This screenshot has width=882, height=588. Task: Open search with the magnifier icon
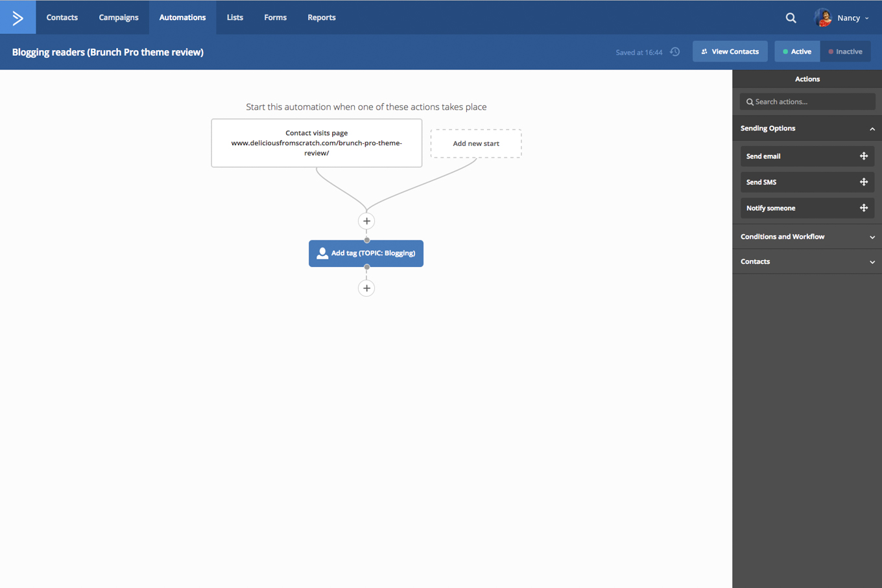(x=791, y=18)
